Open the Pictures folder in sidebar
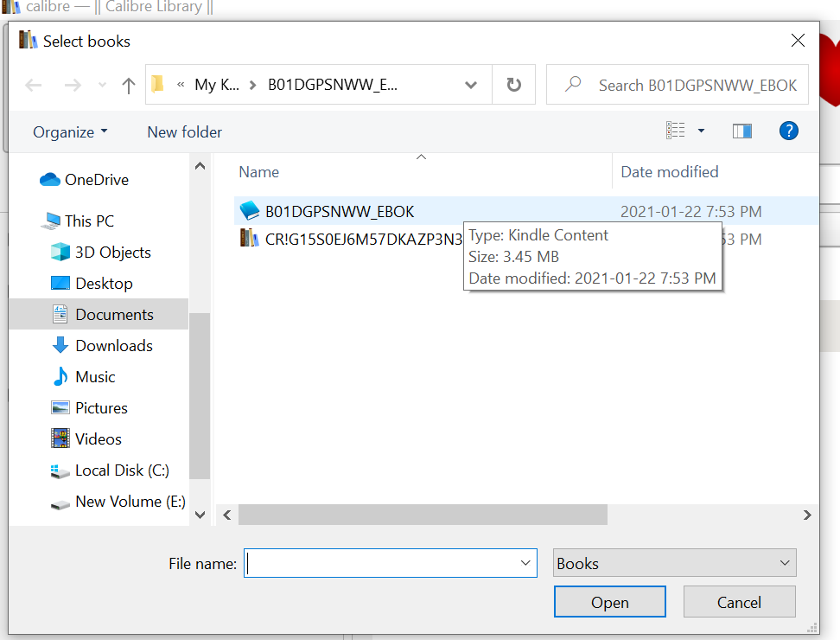 click(x=101, y=407)
